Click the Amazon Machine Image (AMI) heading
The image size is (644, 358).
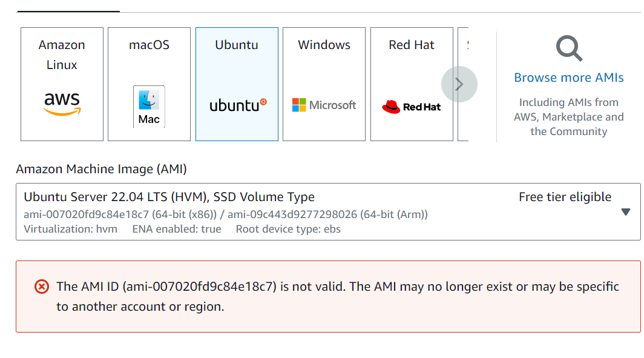tap(101, 169)
